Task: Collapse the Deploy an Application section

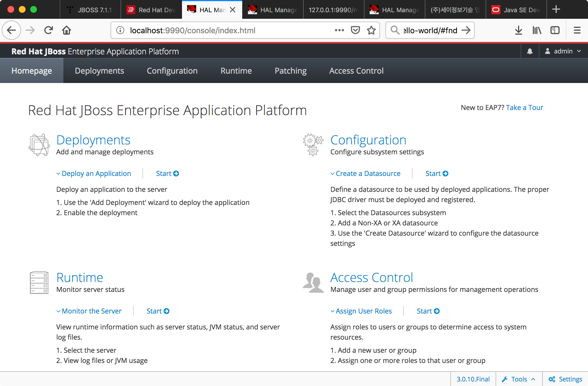Action: pos(94,174)
